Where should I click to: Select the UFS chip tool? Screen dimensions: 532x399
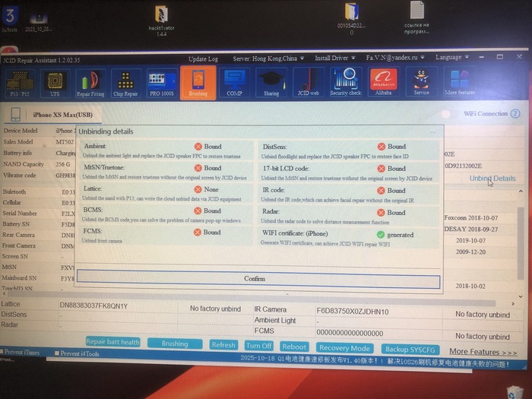pyautogui.click(x=53, y=83)
